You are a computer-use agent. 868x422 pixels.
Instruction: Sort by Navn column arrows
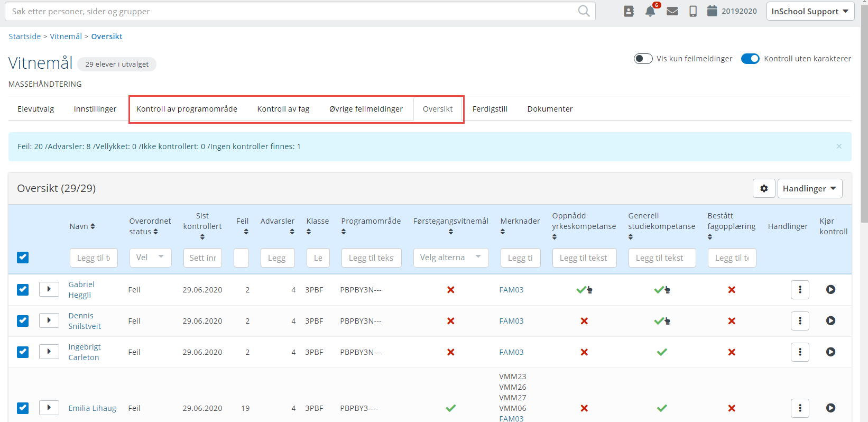tap(93, 226)
